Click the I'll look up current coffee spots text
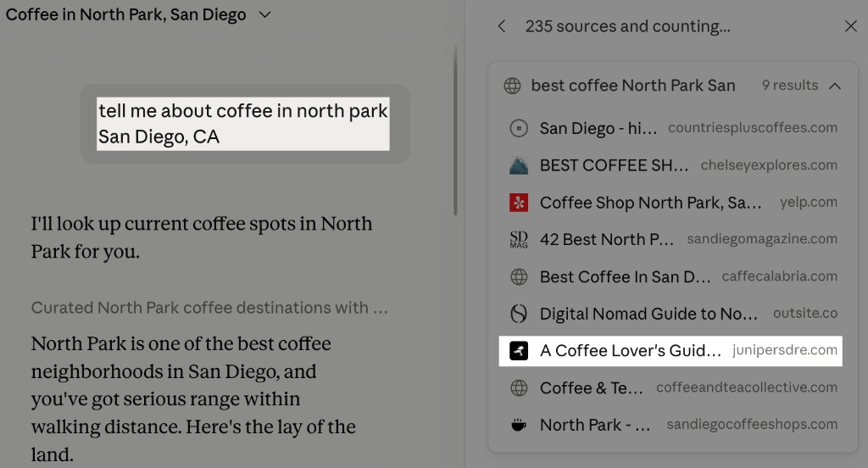The width and height of the screenshot is (868, 468). [x=202, y=237]
